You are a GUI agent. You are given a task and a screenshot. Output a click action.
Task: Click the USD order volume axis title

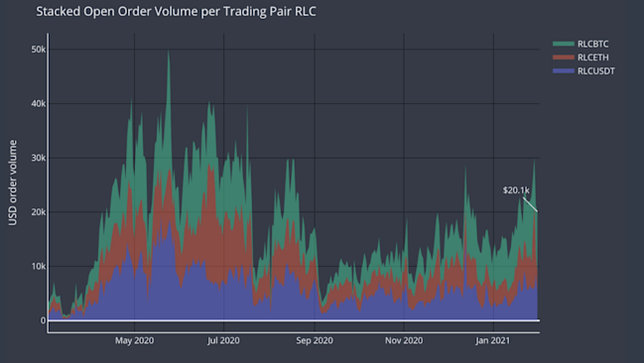pos(13,182)
